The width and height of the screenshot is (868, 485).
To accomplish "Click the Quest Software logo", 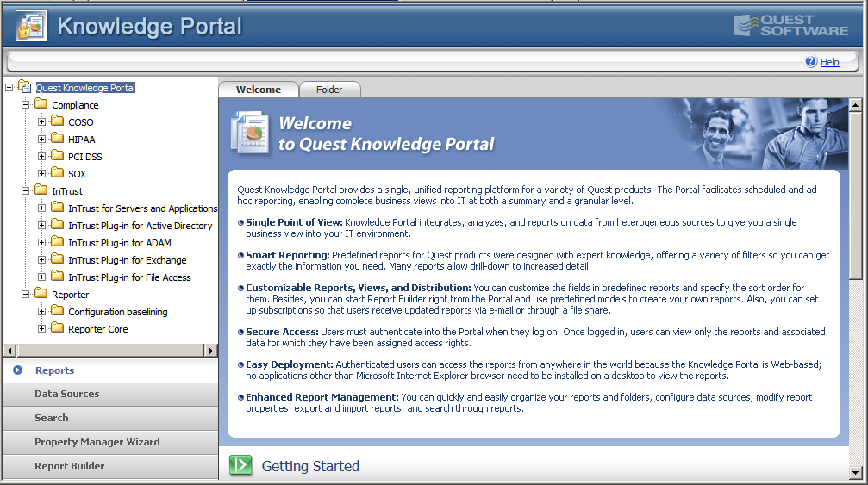I will [790, 26].
